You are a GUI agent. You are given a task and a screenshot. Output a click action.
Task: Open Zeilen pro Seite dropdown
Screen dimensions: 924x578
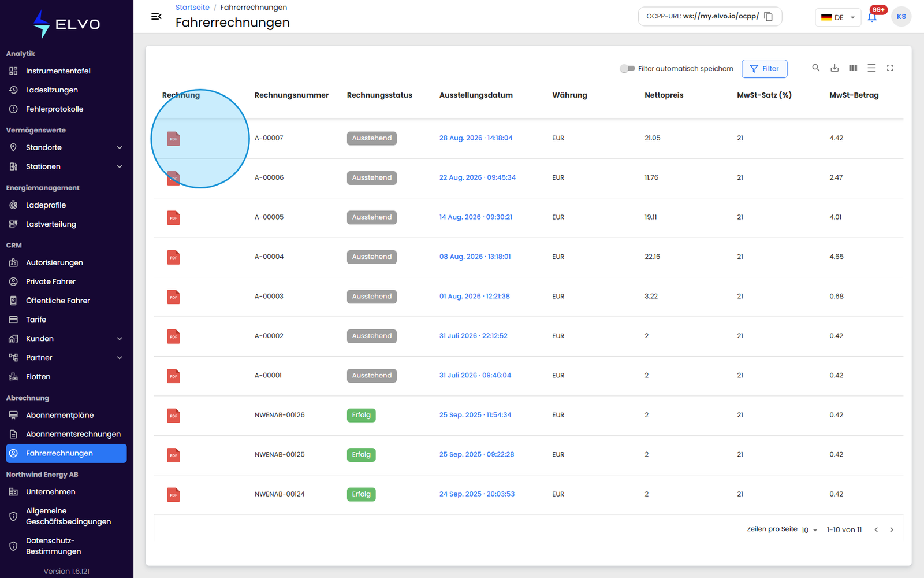[x=809, y=530]
